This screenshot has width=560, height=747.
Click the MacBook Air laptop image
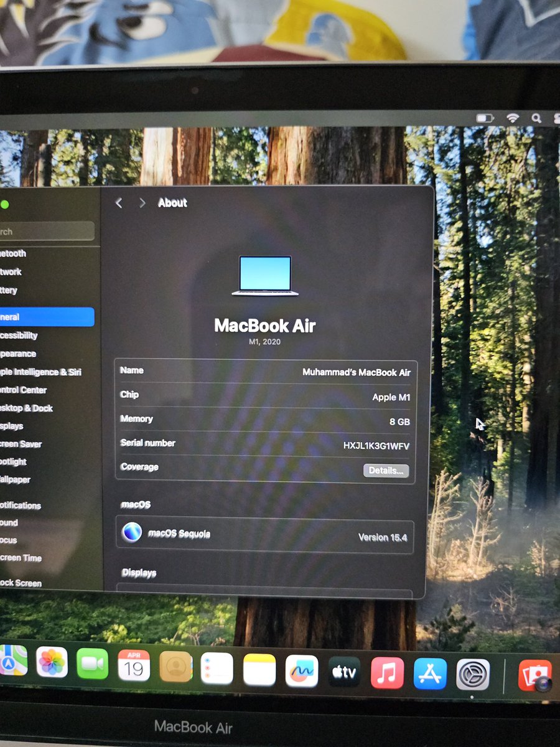[265, 275]
